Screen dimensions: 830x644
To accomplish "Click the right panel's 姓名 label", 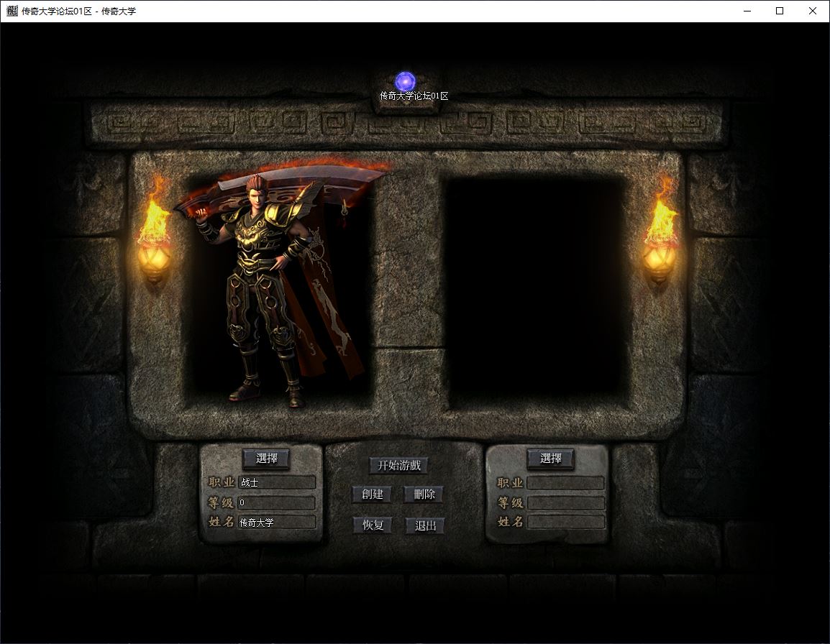I will click(x=510, y=522).
